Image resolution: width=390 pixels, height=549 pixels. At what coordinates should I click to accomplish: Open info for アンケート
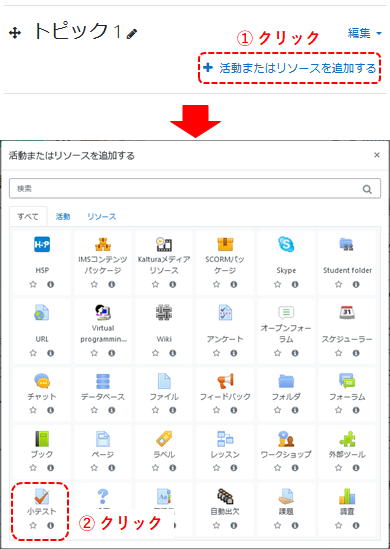pyautogui.click(x=234, y=353)
